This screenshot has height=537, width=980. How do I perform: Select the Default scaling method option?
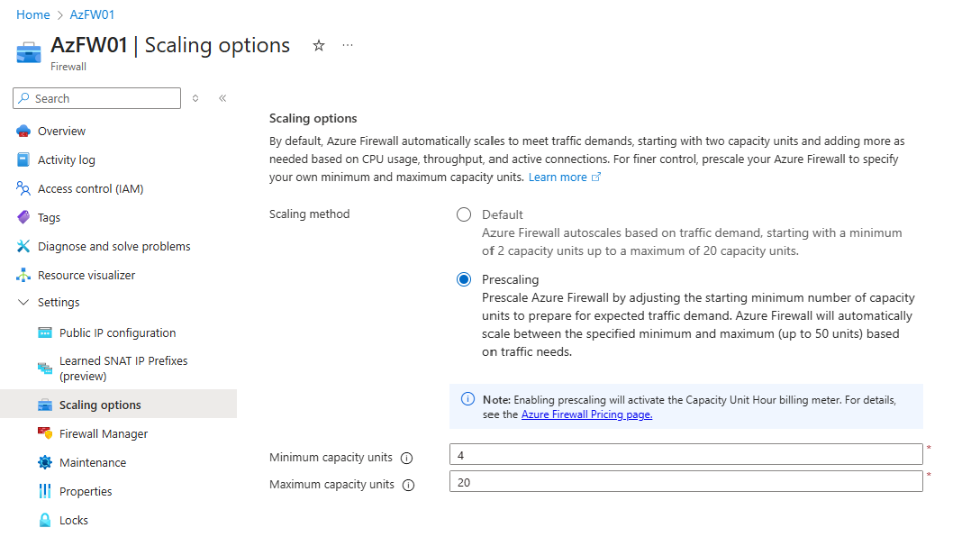click(x=464, y=214)
